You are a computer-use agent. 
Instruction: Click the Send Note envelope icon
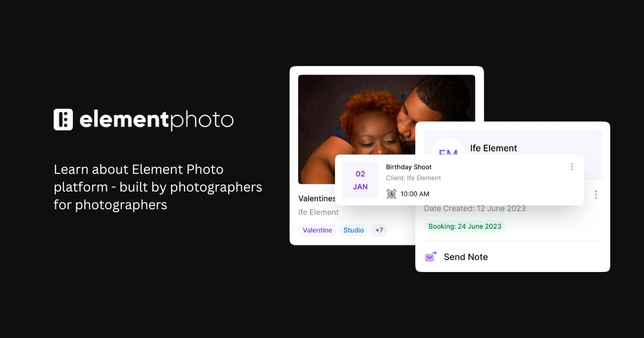[x=430, y=256]
